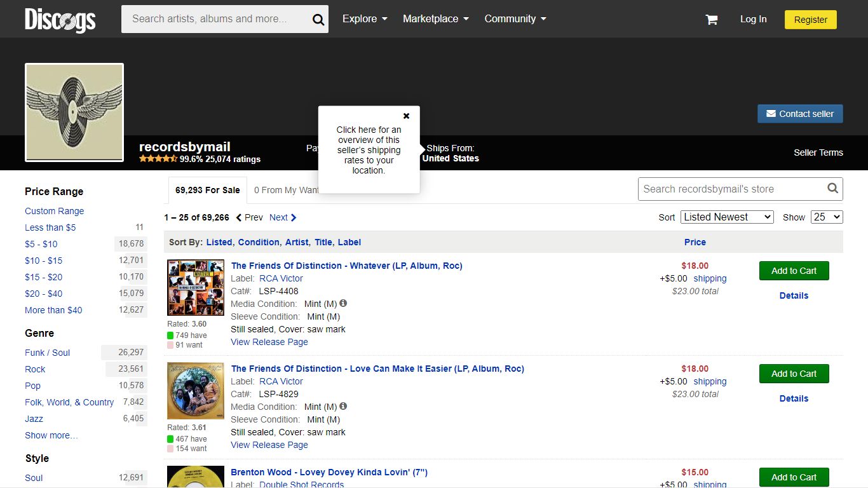
Task: Click RCA Victor label for LSP-4408
Action: pos(281,278)
